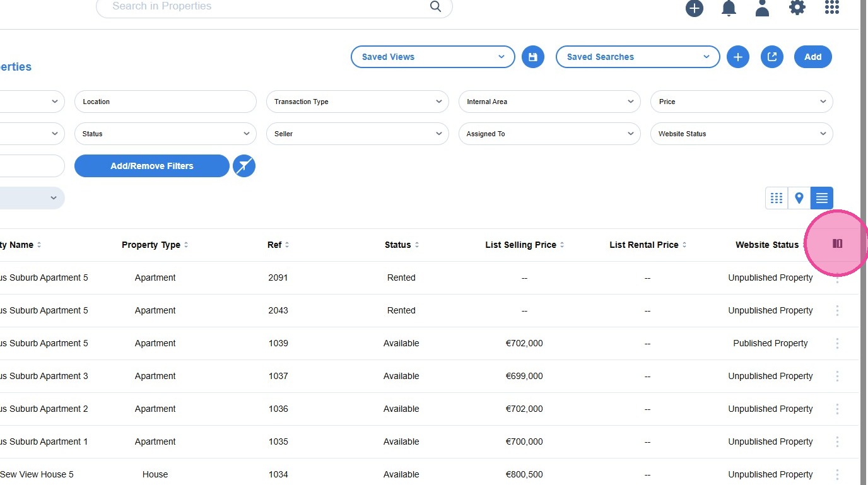Image resolution: width=868 pixels, height=485 pixels.
Task: Click the Location filter input field
Action: point(165,102)
